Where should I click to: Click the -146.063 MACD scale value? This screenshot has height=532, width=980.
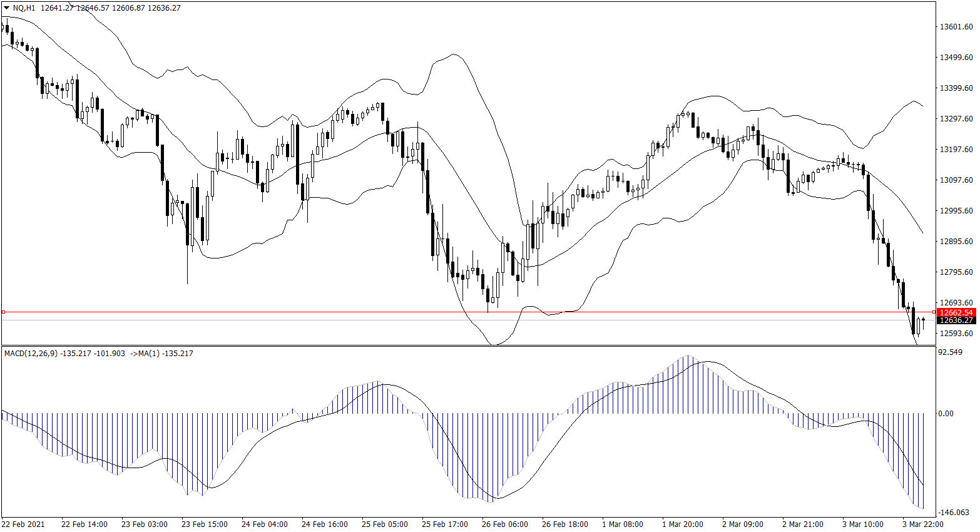point(955,513)
